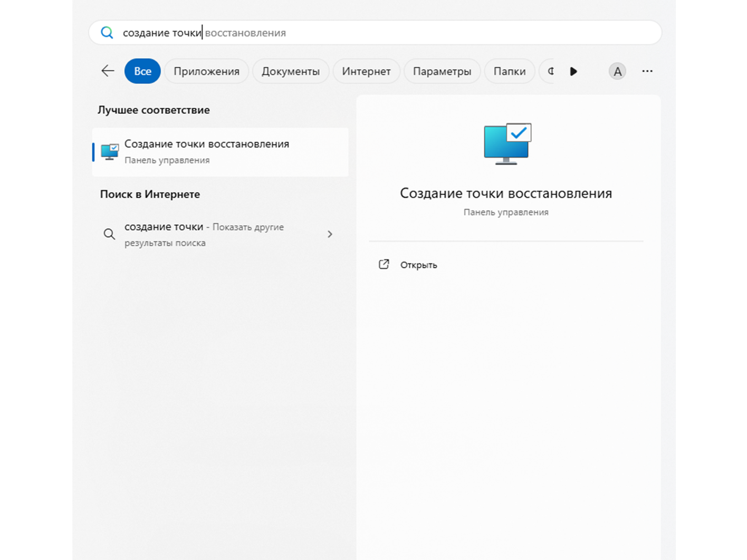Click the web search magnifier icon
Screen dimensions: 747x560
click(109, 234)
